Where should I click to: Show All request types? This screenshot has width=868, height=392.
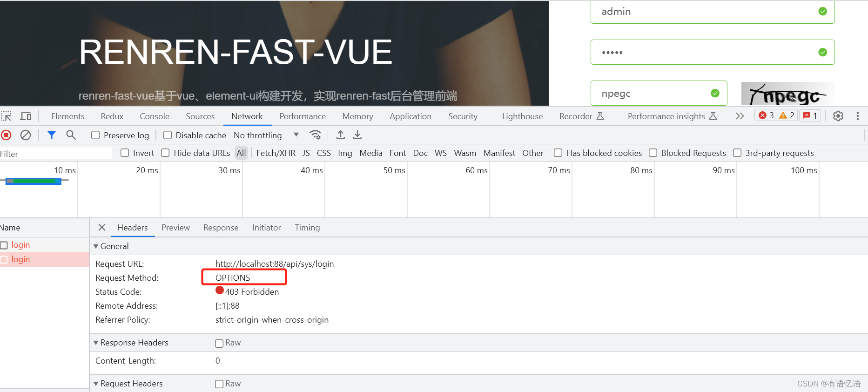[241, 153]
